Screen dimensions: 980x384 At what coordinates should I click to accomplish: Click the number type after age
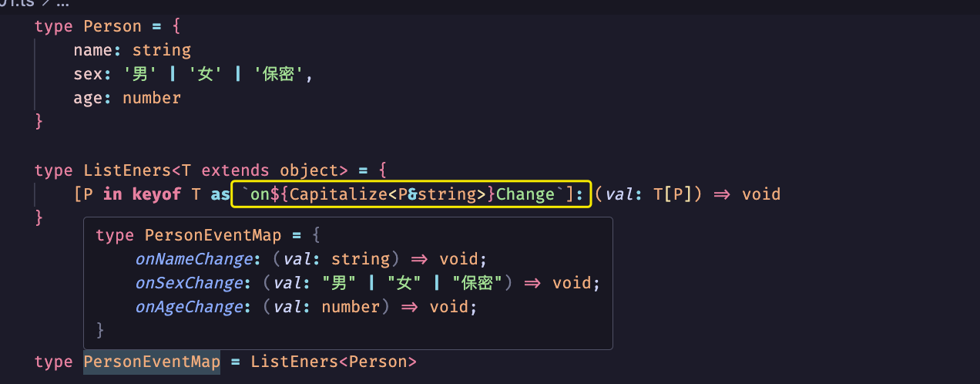point(152,98)
